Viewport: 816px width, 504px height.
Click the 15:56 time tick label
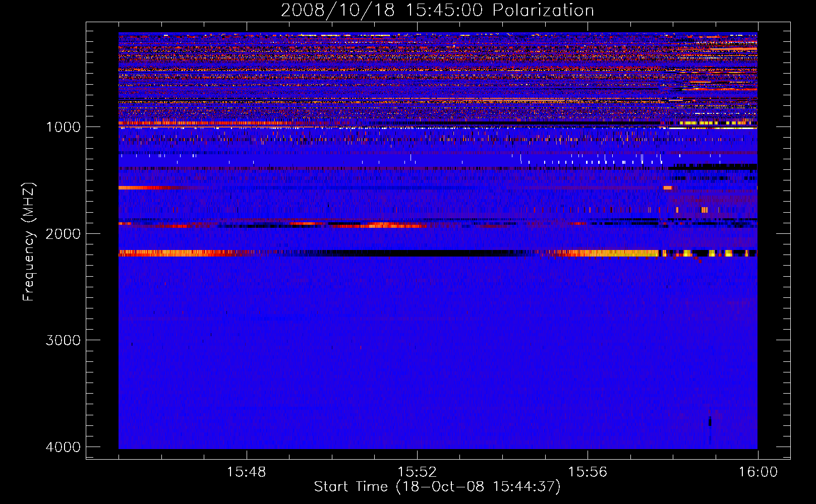click(588, 472)
